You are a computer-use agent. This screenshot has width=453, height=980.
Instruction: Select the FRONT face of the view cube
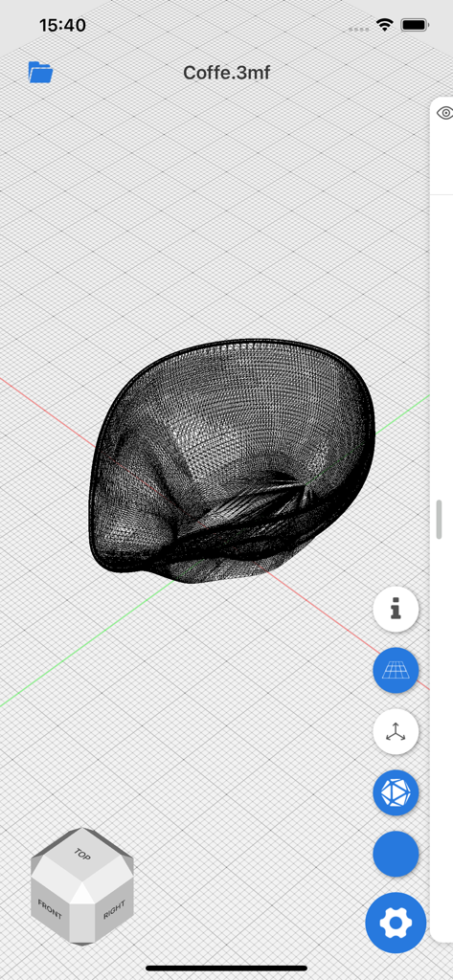(50, 907)
